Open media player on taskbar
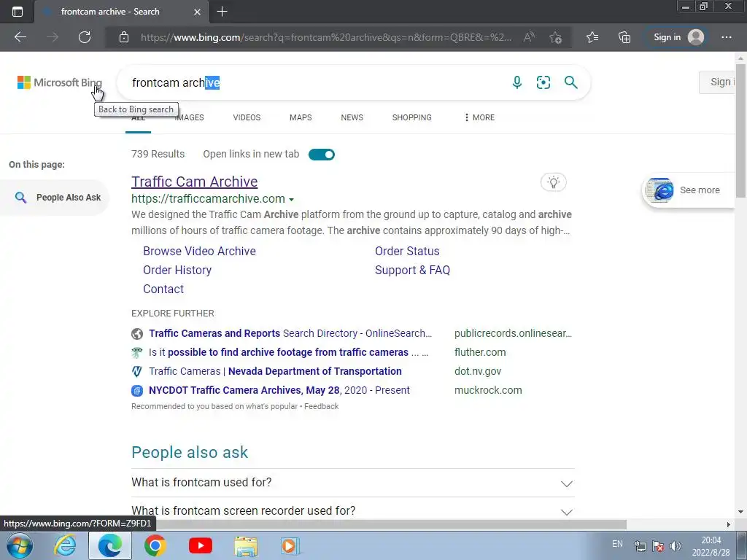 coord(290,545)
